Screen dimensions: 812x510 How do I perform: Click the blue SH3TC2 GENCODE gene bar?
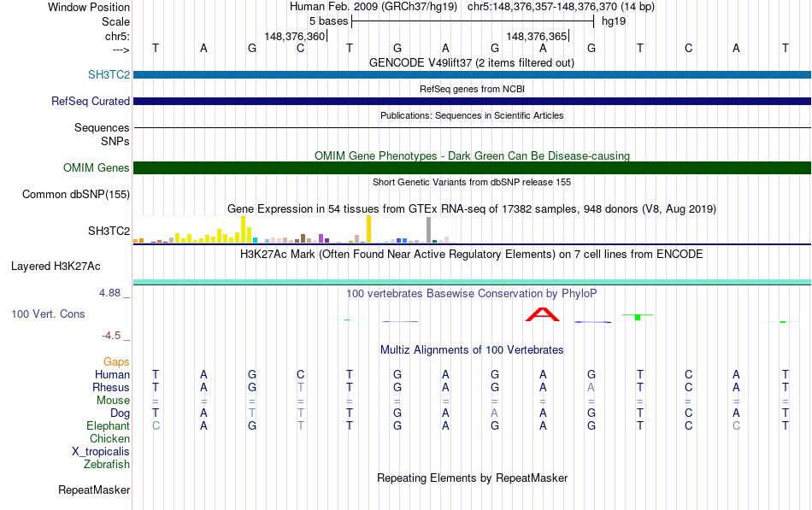tap(473, 74)
